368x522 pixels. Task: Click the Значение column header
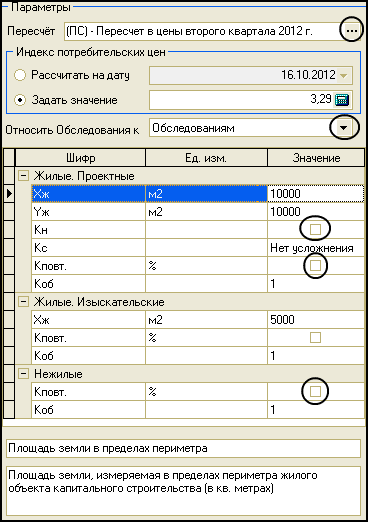pos(316,158)
